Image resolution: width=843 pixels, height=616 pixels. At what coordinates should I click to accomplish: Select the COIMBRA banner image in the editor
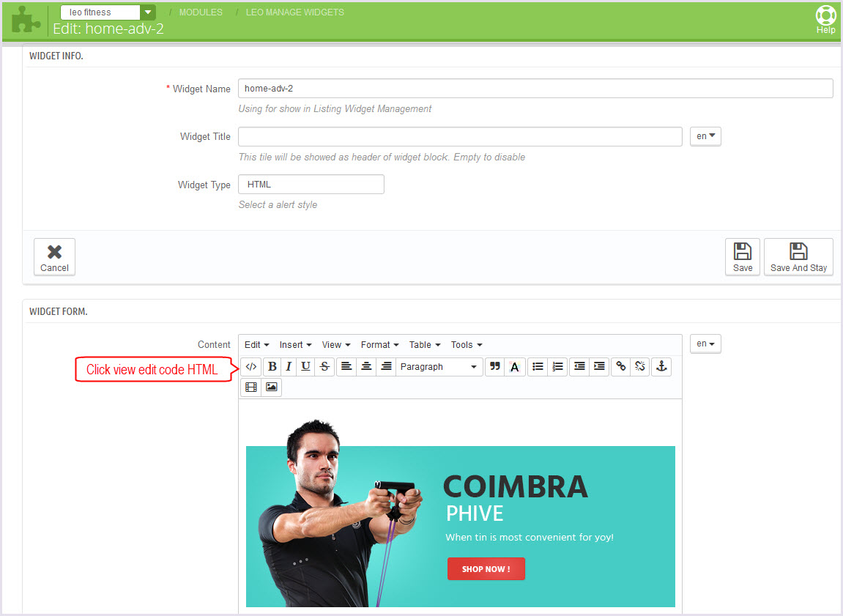tap(460, 513)
